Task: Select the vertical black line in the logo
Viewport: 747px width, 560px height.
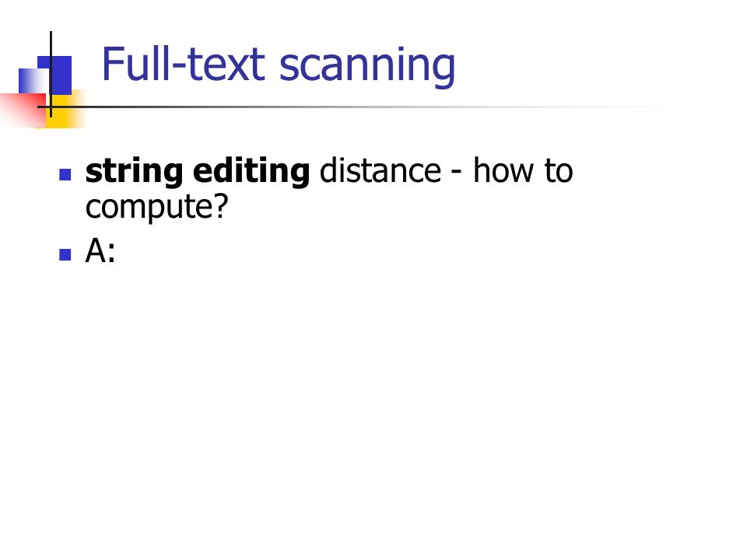Action: 51,75
